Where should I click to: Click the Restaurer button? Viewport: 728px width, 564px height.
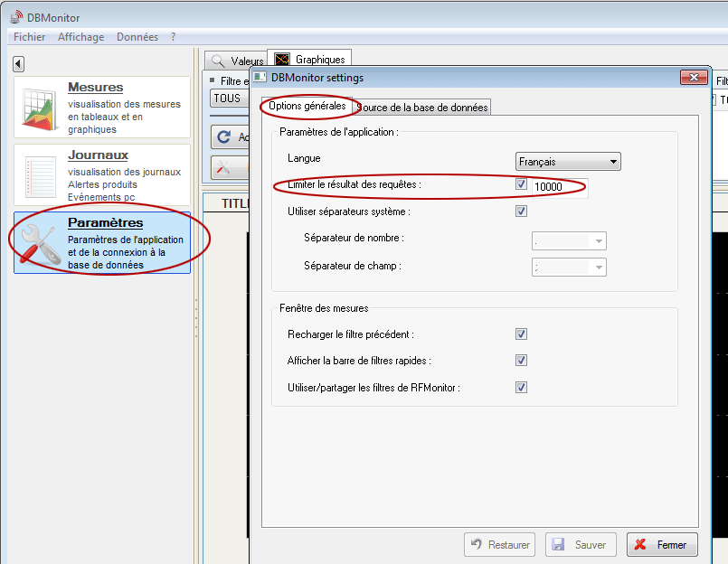[x=499, y=544]
